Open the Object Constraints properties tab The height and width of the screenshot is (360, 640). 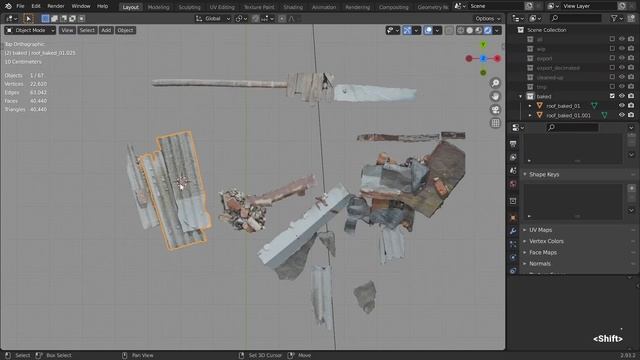pyautogui.click(x=513, y=270)
